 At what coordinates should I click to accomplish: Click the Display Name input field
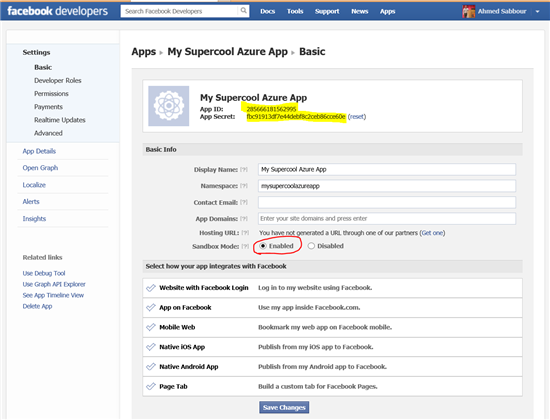[387, 169]
